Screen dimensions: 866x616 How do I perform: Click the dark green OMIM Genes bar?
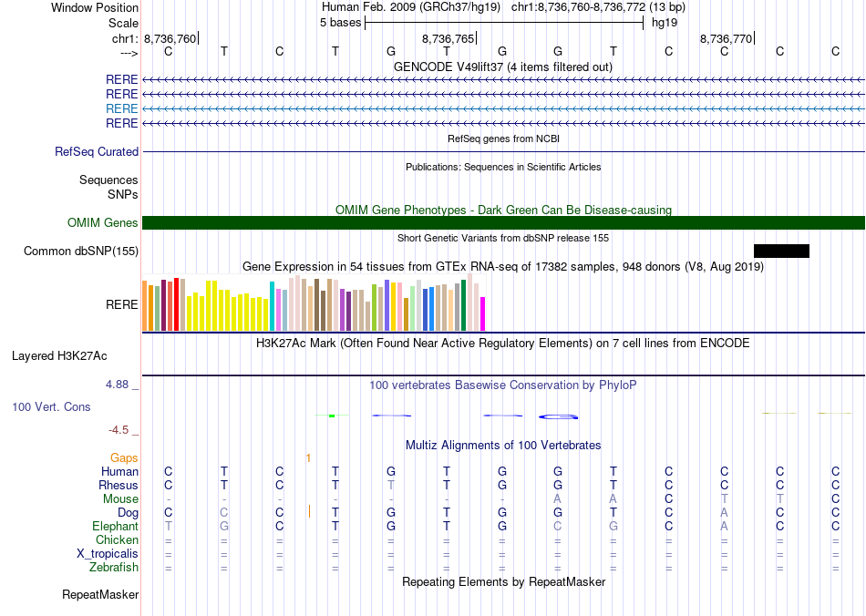503,223
